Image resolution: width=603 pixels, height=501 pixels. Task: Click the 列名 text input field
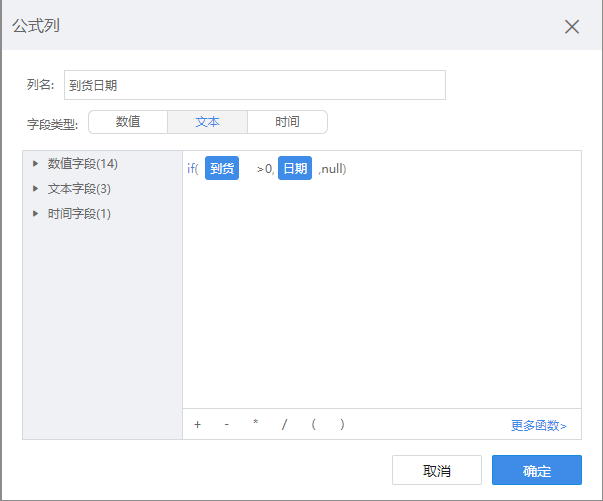pyautogui.click(x=254, y=85)
